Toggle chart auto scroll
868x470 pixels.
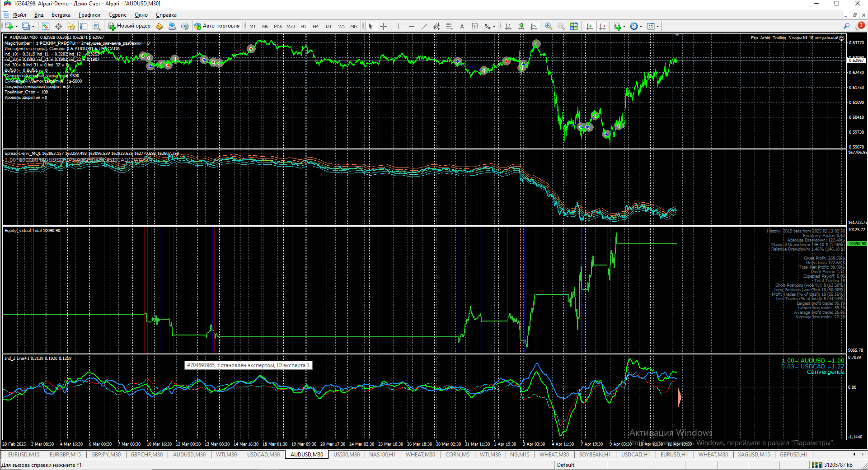tap(590, 26)
